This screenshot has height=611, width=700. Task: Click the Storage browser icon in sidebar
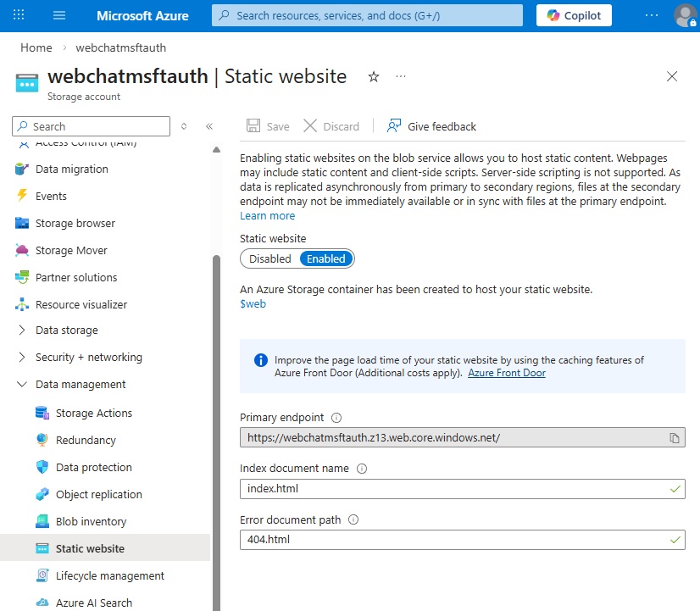21,224
